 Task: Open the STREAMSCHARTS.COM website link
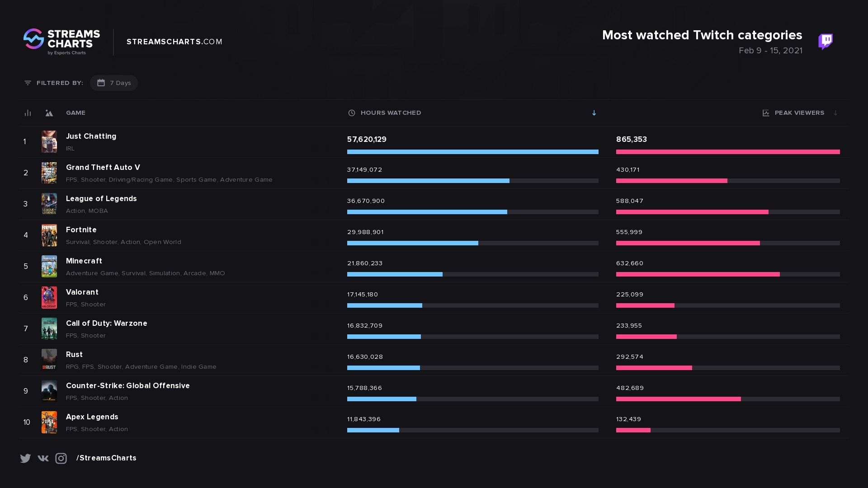(175, 42)
